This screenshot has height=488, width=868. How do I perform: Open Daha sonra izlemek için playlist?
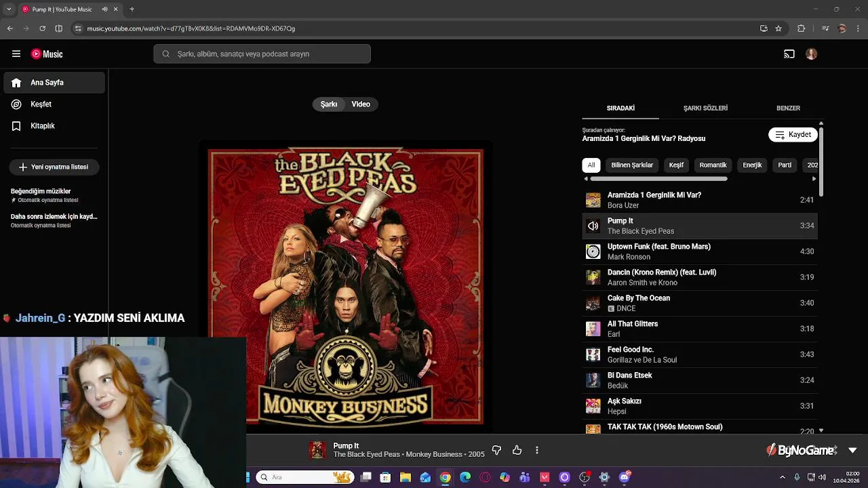pyautogui.click(x=54, y=220)
